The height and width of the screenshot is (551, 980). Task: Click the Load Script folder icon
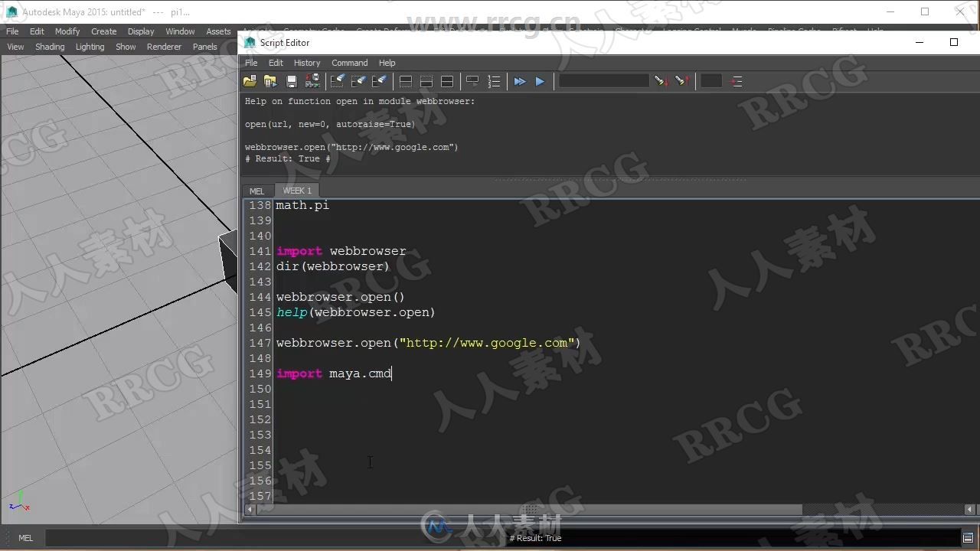tap(250, 81)
